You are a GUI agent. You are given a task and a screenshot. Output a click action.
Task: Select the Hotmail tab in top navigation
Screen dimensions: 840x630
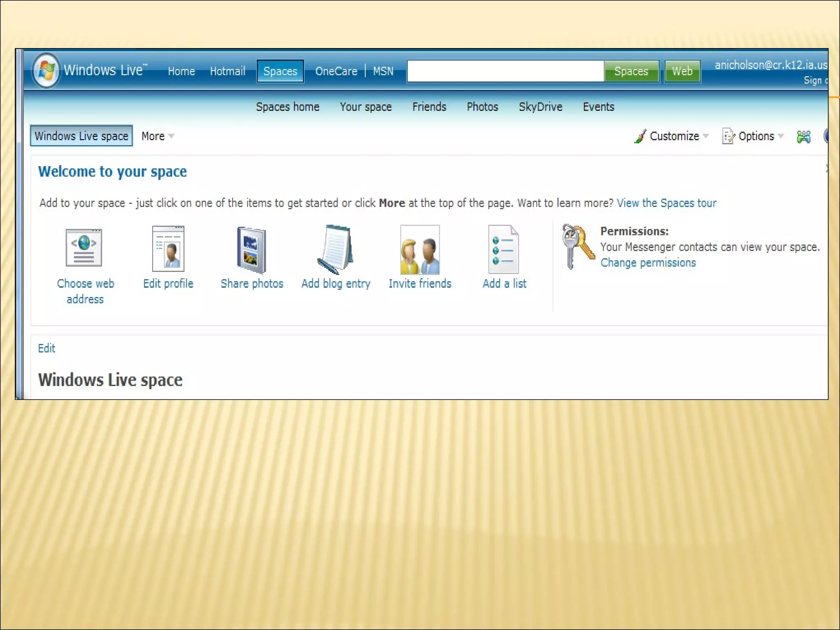point(227,71)
